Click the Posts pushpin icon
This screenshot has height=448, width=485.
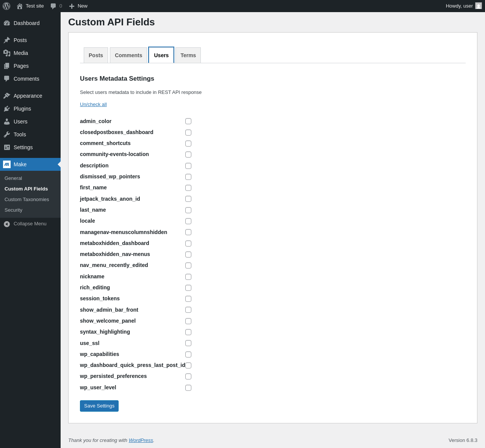(x=7, y=40)
